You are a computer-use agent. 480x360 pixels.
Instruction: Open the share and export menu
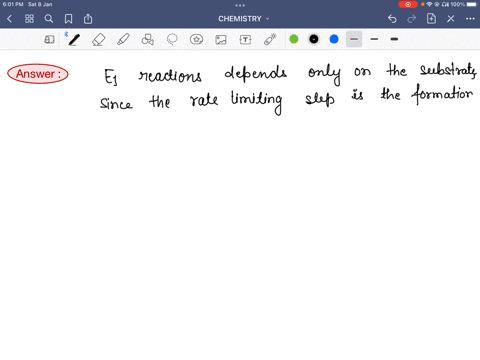[x=88, y=19]
